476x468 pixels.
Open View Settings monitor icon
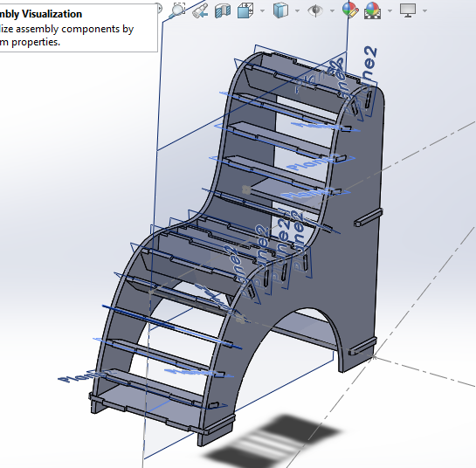point(408,10)
